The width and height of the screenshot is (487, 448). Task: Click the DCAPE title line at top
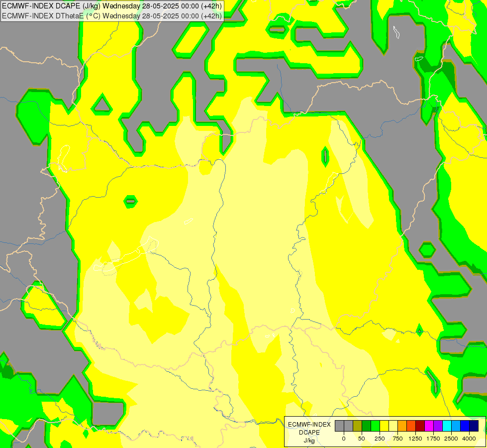pyautogui.click(x=112, y=6)
